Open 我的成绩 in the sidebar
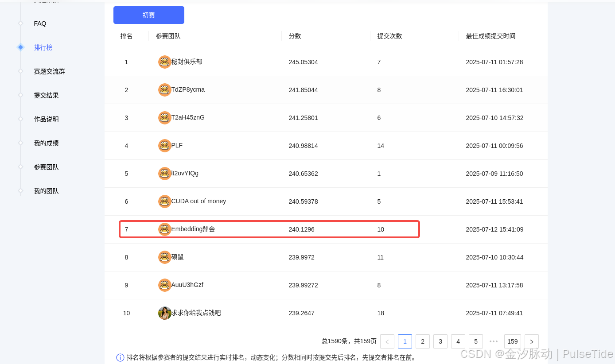Viewport: 615px width, 364px height. tap(46, 143)
